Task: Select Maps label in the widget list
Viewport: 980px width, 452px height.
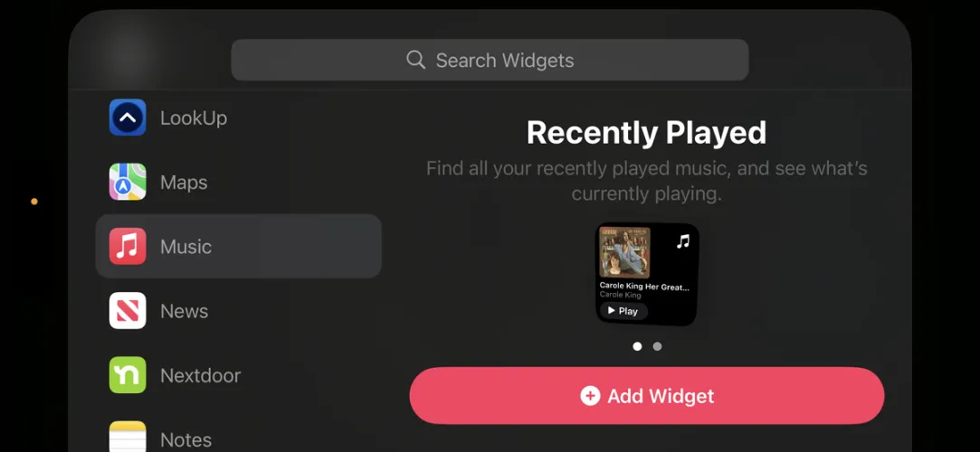Action: click(x=184, y=183)
